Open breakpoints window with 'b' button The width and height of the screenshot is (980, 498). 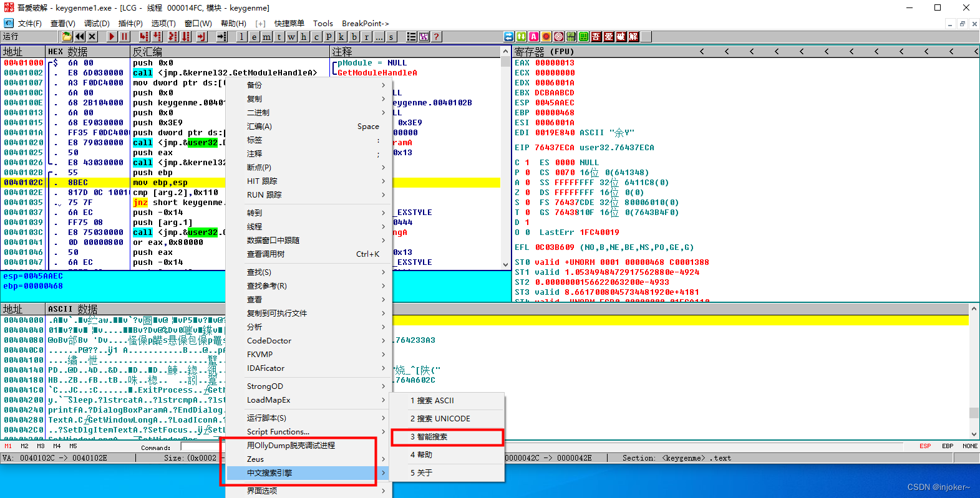tap(354, 37)
